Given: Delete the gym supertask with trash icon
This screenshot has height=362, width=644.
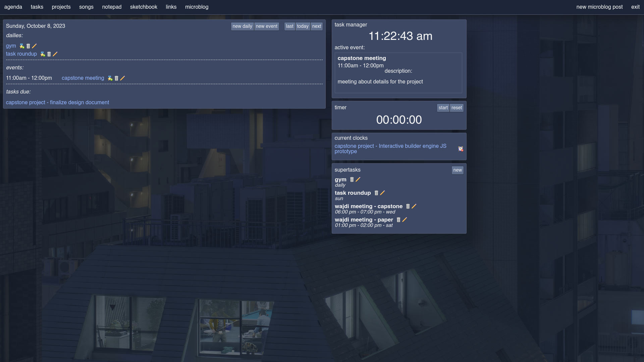Looking at the screenshot, I should 352,180.
